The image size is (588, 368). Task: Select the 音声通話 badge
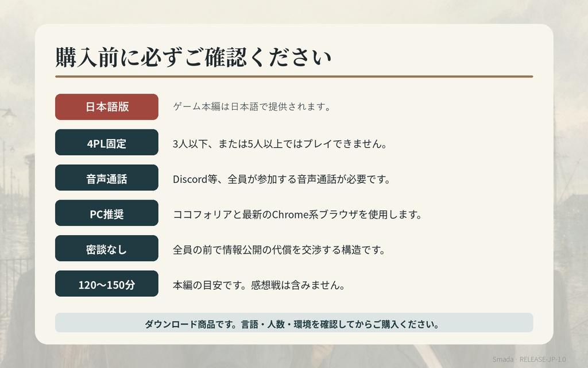point(106,178)
